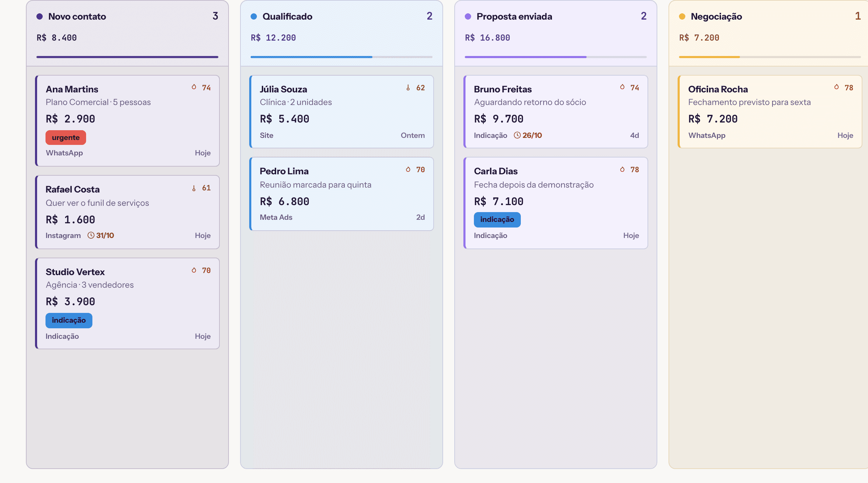Click the R$ 12.200 column total
Screen dimensions: 868x483
click(x=273, y=38)
